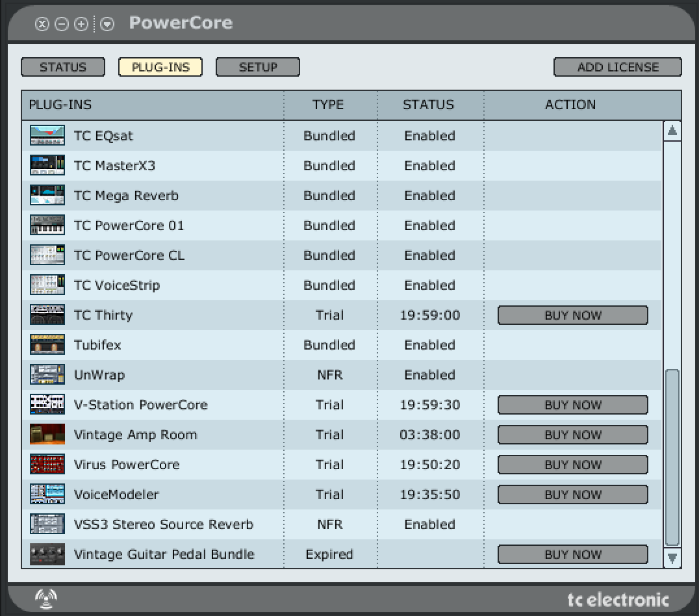Select the UnWrap name text
This screenshot has width=699, height=616.
[x=99, y=375]
